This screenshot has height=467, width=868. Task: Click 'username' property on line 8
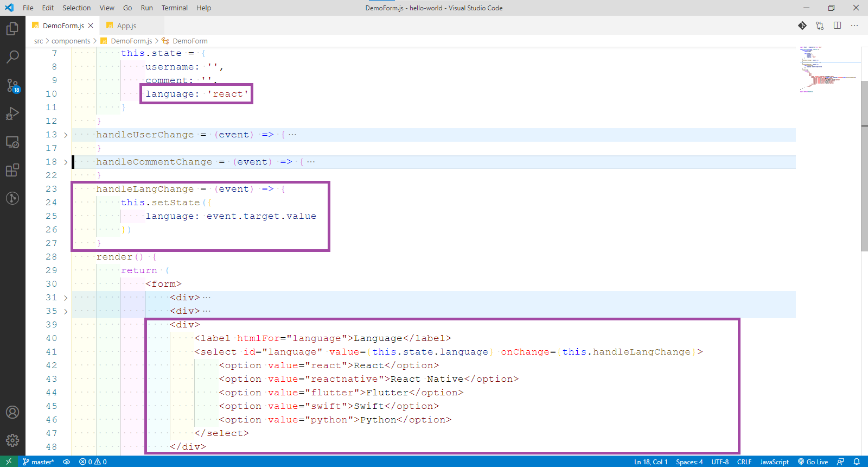point(169,67)
